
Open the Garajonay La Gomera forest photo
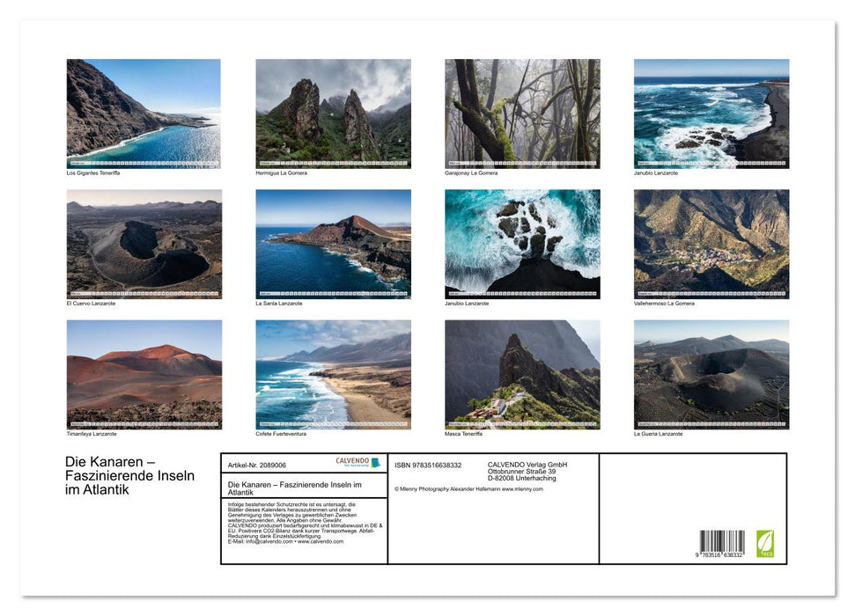pos(522,114)
